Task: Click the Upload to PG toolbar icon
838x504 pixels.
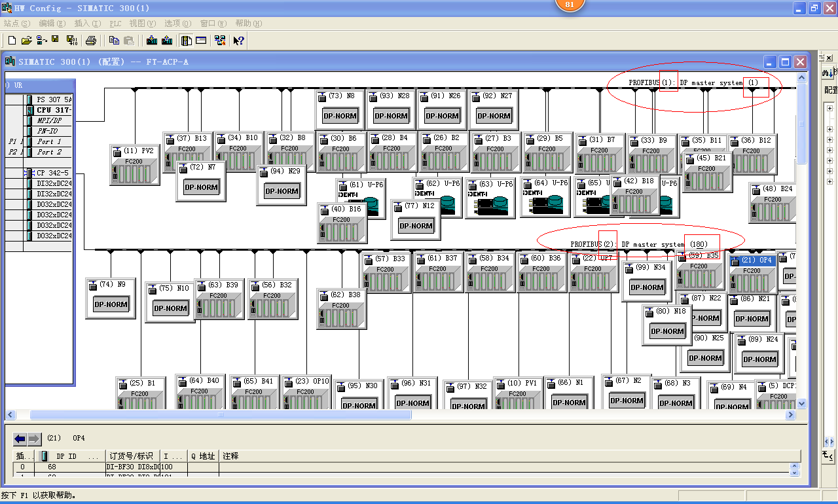Action: coord(167,41)
